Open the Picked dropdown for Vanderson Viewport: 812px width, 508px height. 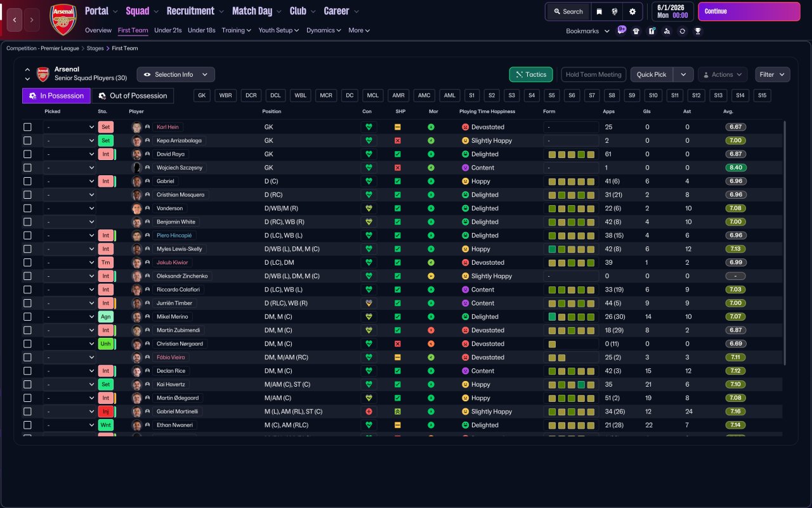(69, 208)
